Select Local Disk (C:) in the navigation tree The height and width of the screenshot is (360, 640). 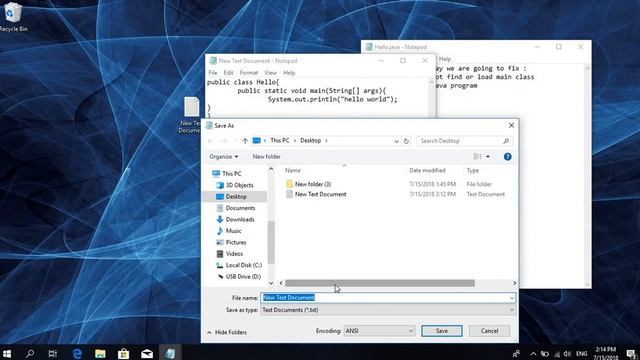coord(243,265)
